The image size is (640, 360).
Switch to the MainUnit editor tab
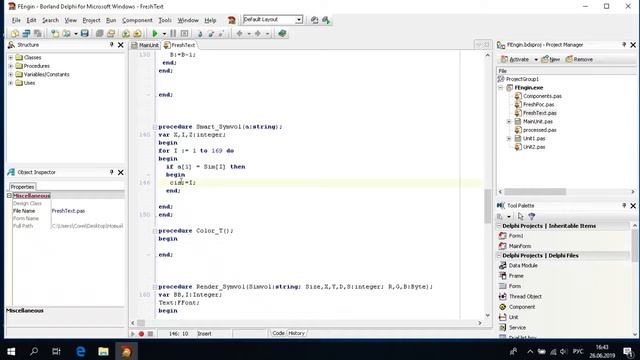(145, 45)
